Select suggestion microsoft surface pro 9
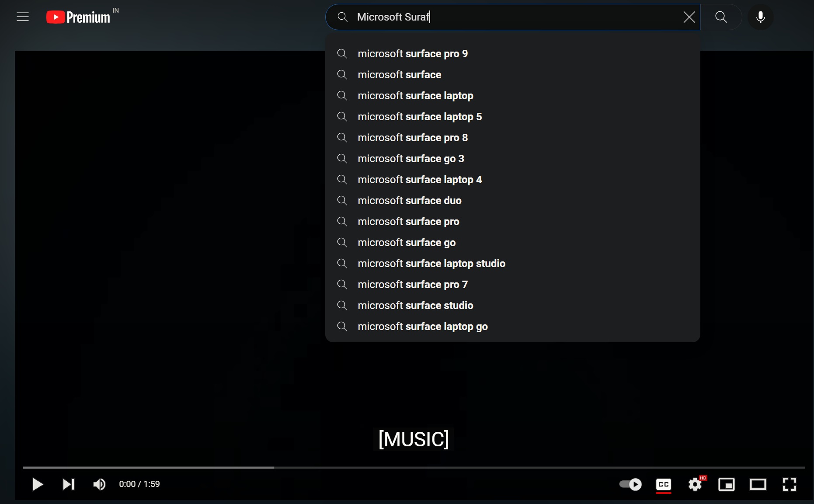 pyautogui.click(x=412, y=53)
